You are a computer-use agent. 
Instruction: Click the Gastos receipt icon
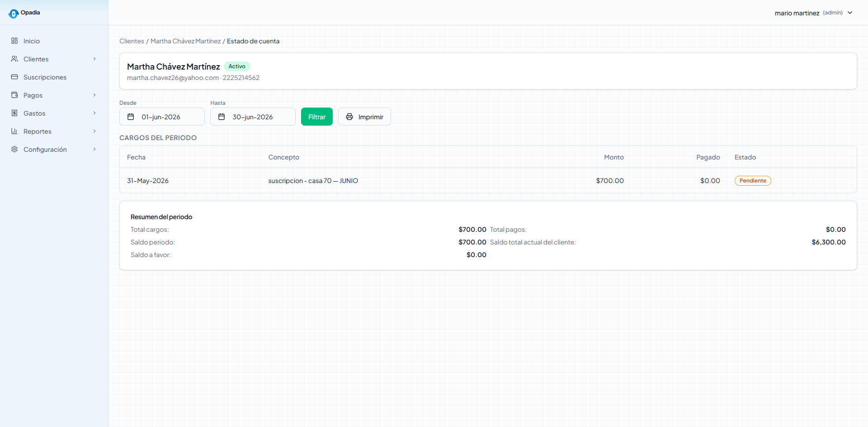coord(14,113)
